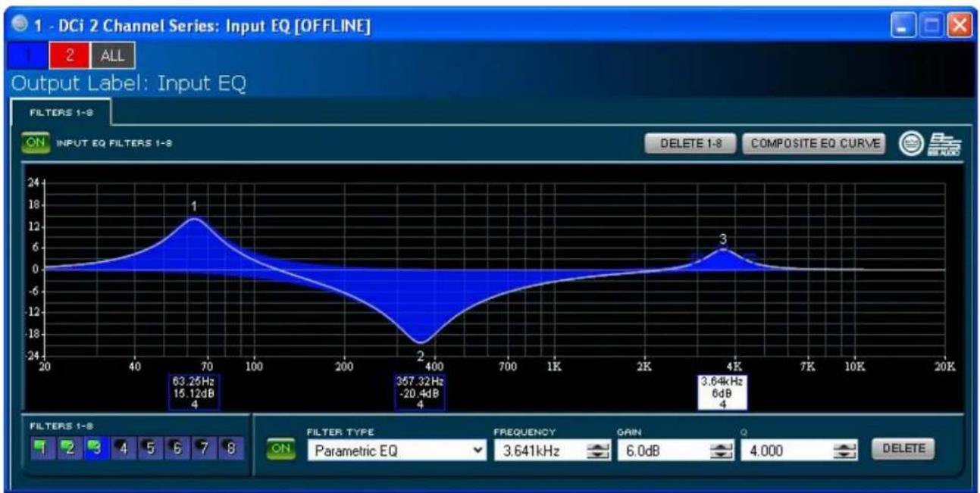Select ALL channels button
Image resolution: width=980 pixels, height=493 pixels.
112,55
